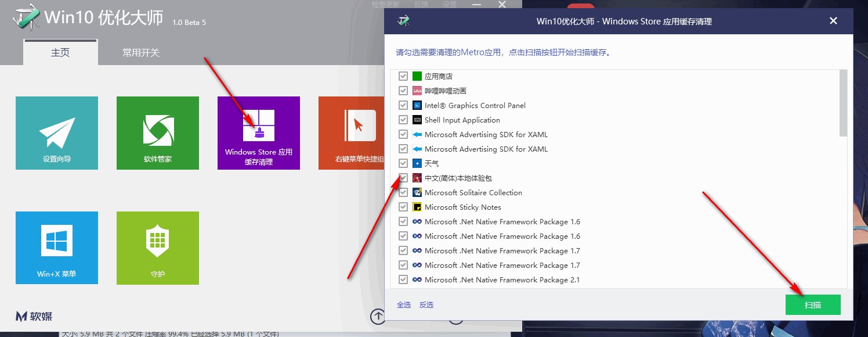Toggle the Microsoft Sticky Notes checkbox

click(x=403, y=207)
